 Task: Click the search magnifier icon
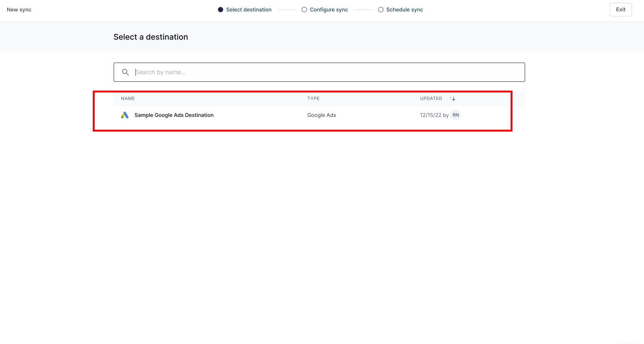pyautogui.click(x=125, y=72)
